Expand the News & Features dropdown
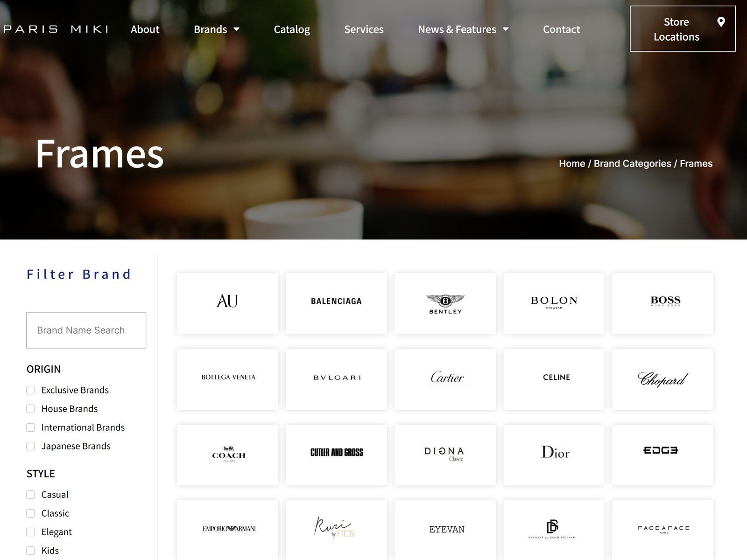Screen dimensions: 747x560 coord(463,29)
